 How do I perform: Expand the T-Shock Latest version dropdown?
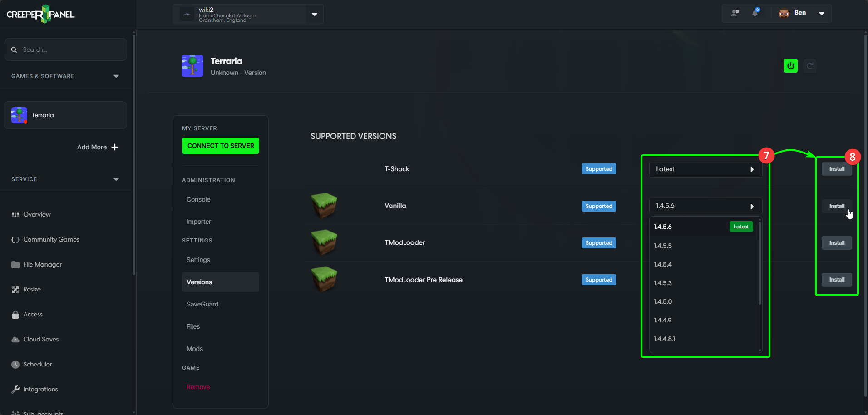705,169
